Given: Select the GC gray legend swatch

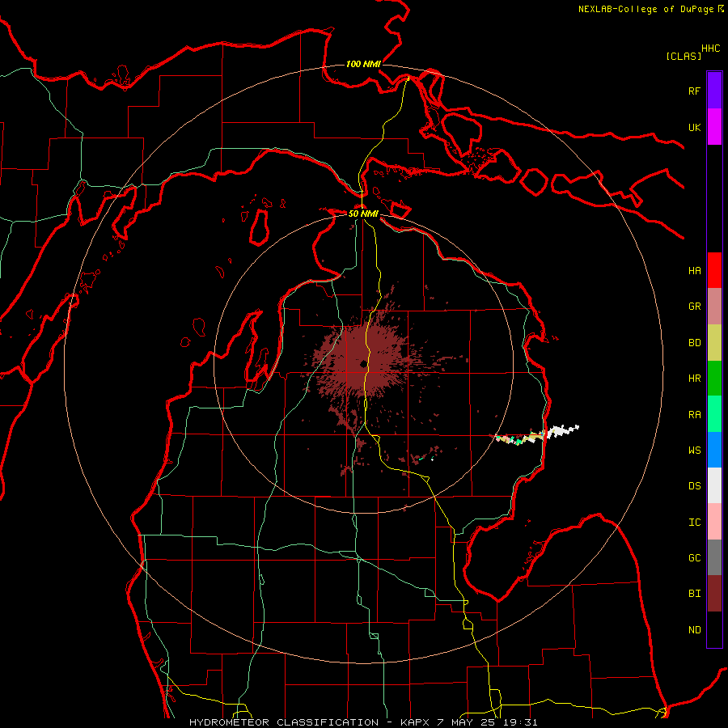Looking at the screenshot, I should tap(714, 557).
